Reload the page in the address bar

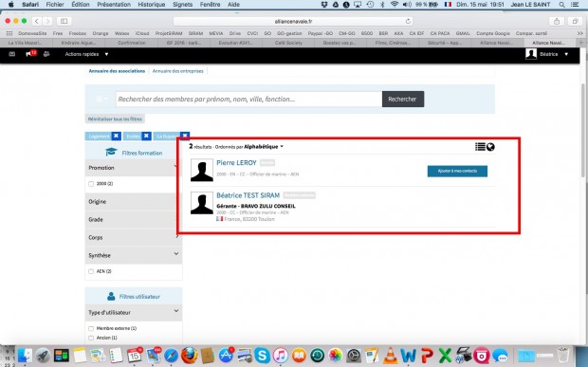pos(408,22)
